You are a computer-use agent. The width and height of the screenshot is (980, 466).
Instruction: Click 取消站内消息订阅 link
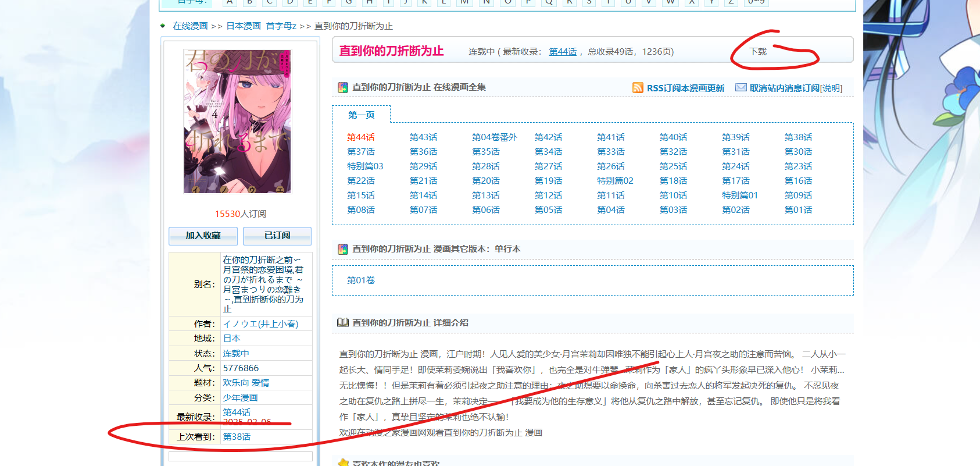point(785,88)
